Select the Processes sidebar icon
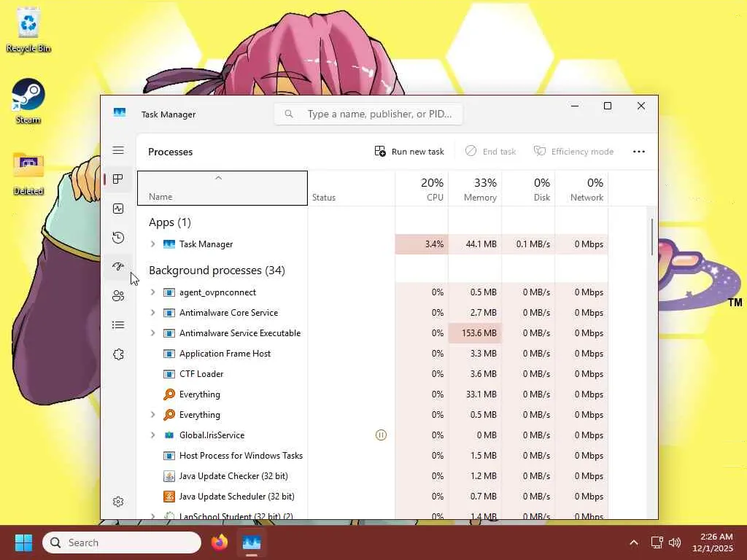 (118, 179)
